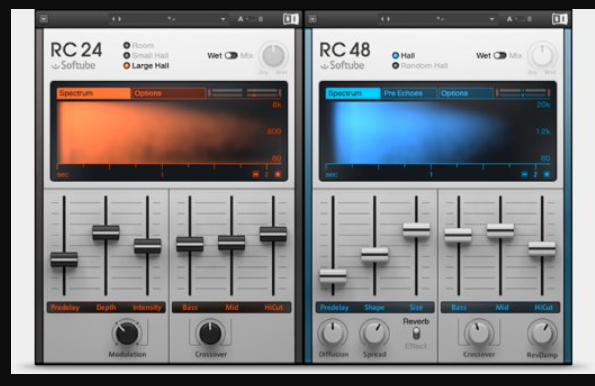Click the NI logo icon on RC 24
Image resolution: width=595 pixels, height=386 pixels.
(291, 19)
